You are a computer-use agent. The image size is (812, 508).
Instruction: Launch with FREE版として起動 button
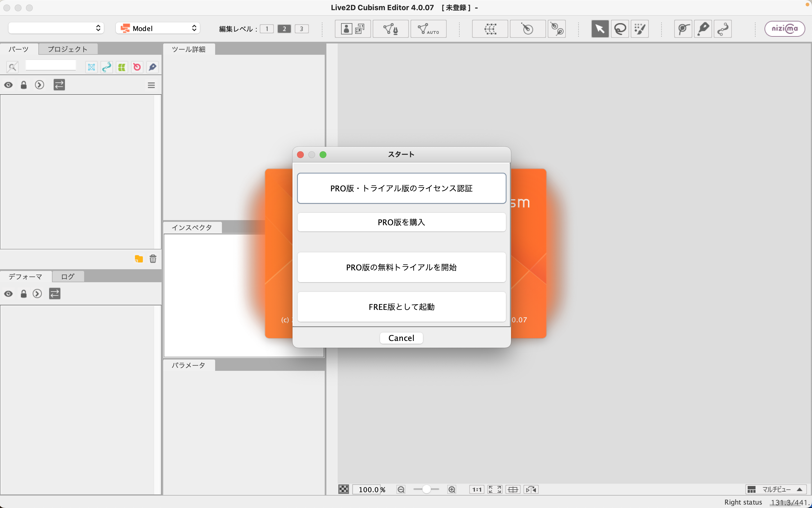pos(402,307)
